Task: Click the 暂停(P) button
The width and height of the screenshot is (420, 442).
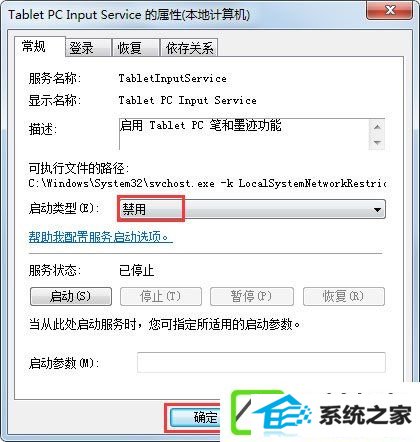Action: tap(252, 296)
